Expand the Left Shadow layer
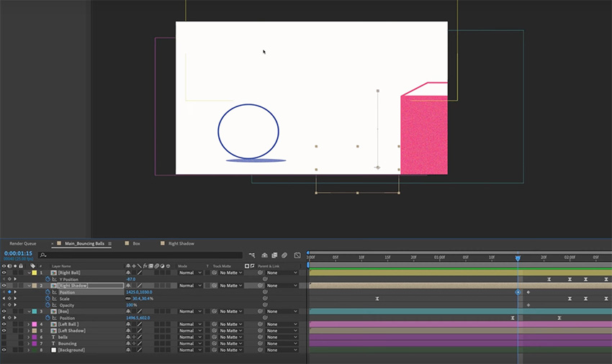The image size is (612, 364). (29, 331)
